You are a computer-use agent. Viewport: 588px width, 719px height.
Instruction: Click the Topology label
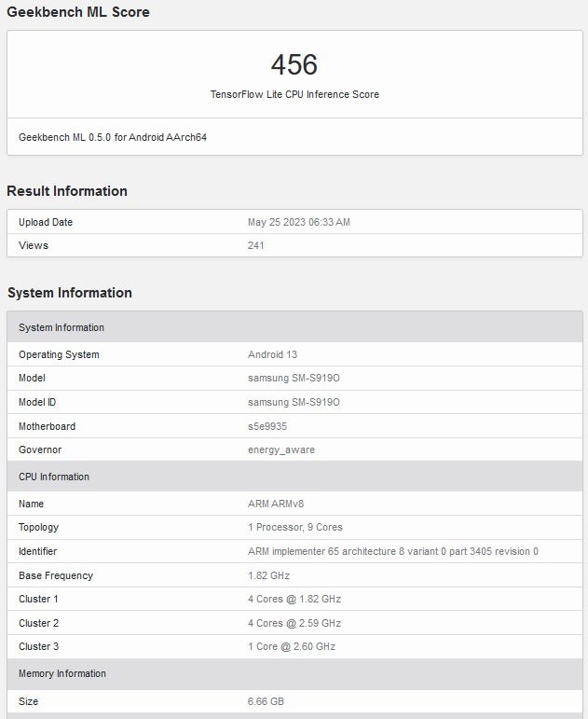pyautogui.click(x=38, y=527)
